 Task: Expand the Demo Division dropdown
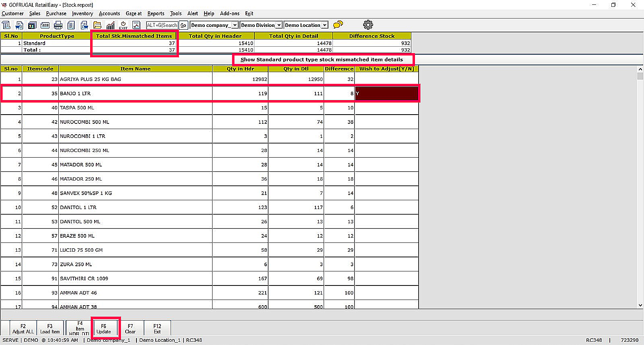pos(279,25)
